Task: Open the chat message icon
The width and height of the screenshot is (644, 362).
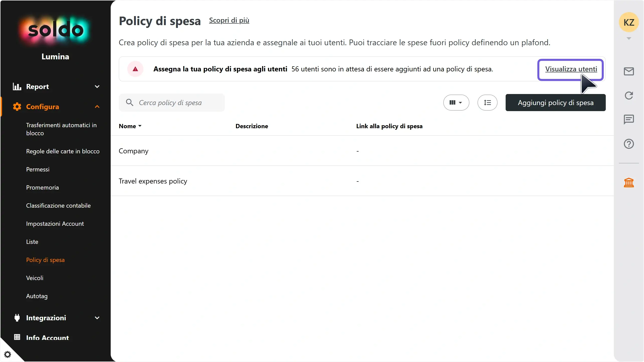Action: (x=629, y=120)
